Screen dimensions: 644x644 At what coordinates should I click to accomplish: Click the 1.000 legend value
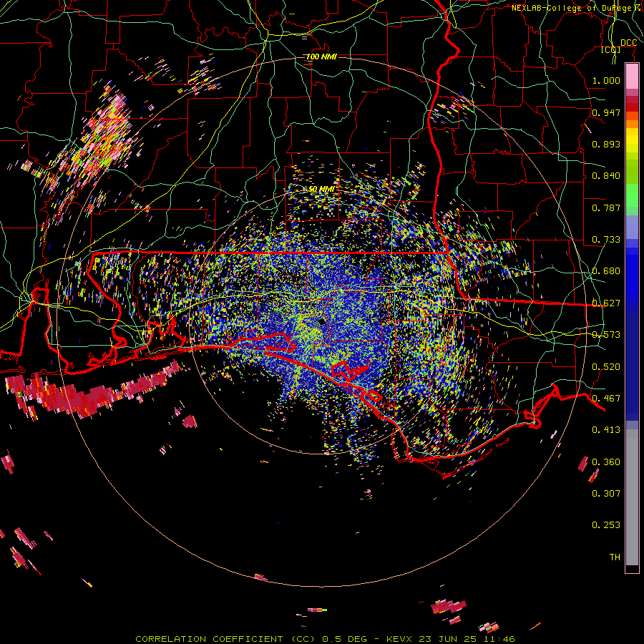tap(606, 80)
